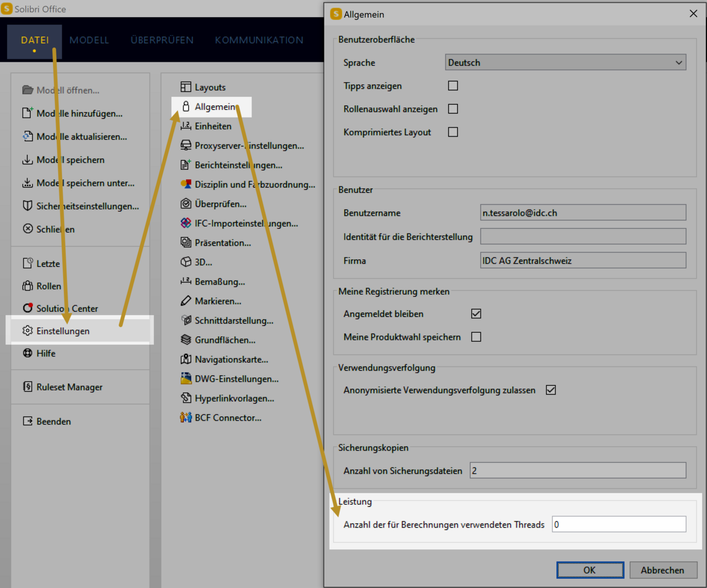This screenshot has width=707, height=588.
Task: Click the Proxyserver-Einstellungen icon
Action: point(186,145)
